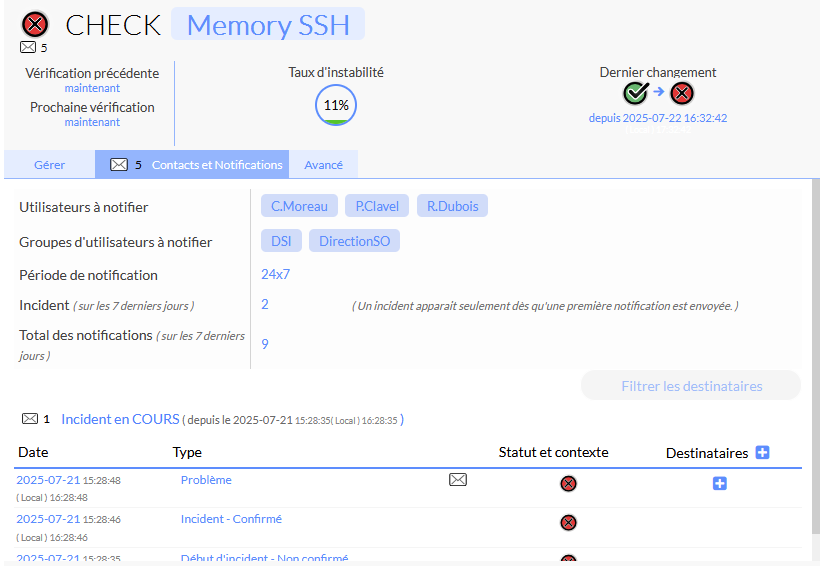Open the Memory SSH service link

click(x=268, y=25)
